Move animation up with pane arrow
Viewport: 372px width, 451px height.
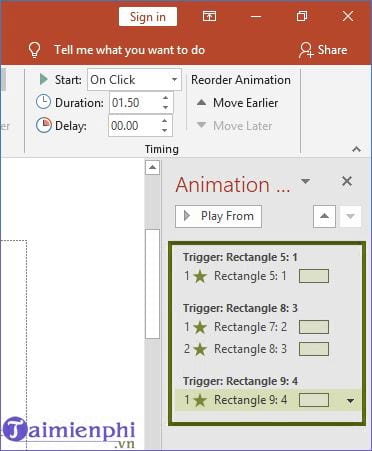pos(324,216)
